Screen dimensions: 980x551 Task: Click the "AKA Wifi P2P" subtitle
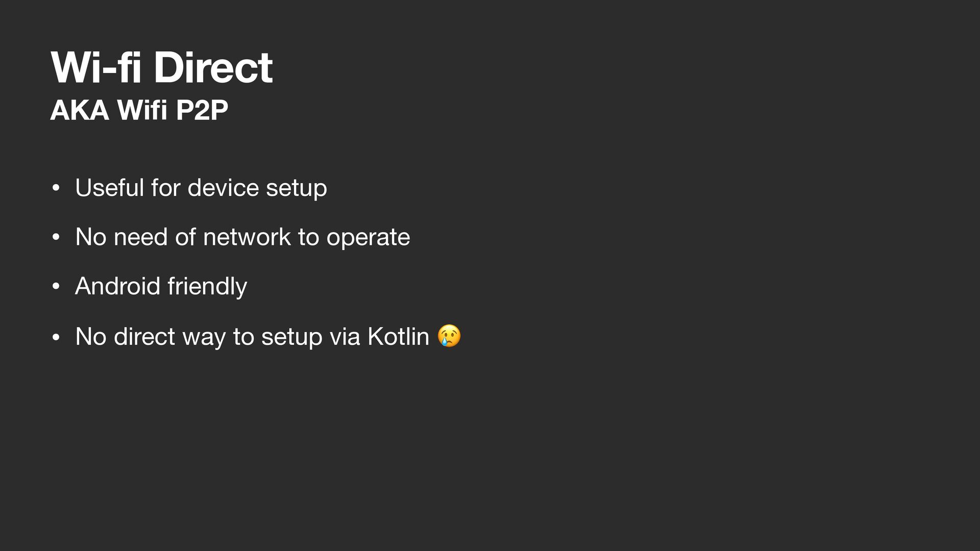139,110
